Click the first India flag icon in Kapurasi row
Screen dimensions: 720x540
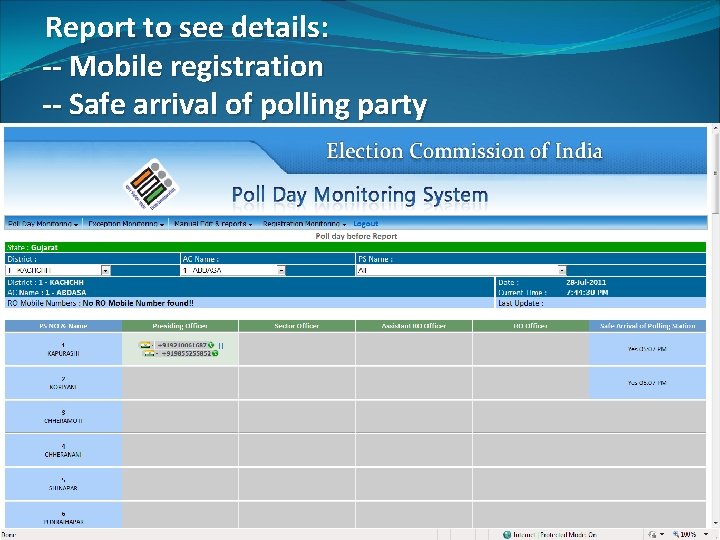pos(146,345)
